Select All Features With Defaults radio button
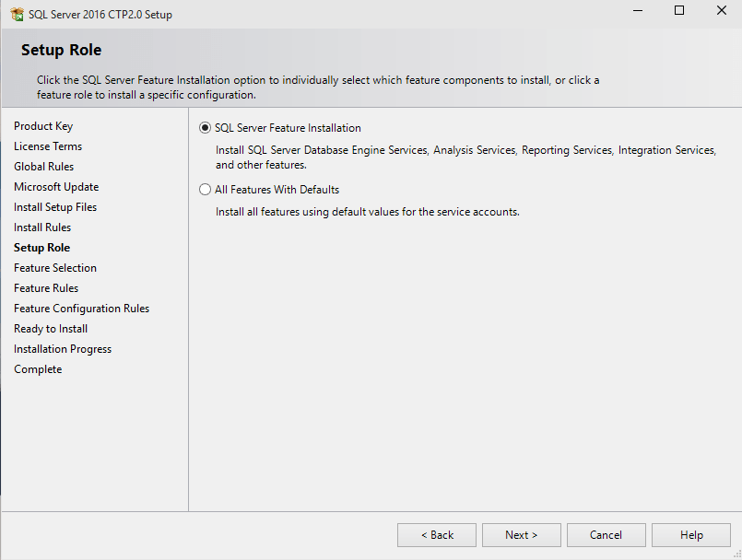The image size is (742, 560). (x=205, y=190)
